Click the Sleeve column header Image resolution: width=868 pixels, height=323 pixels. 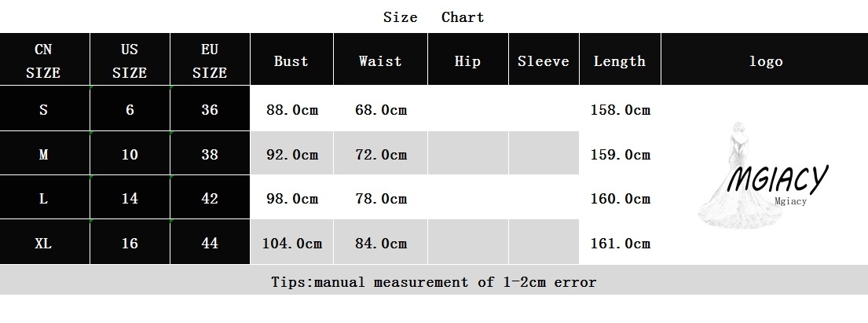coord(544,59)
